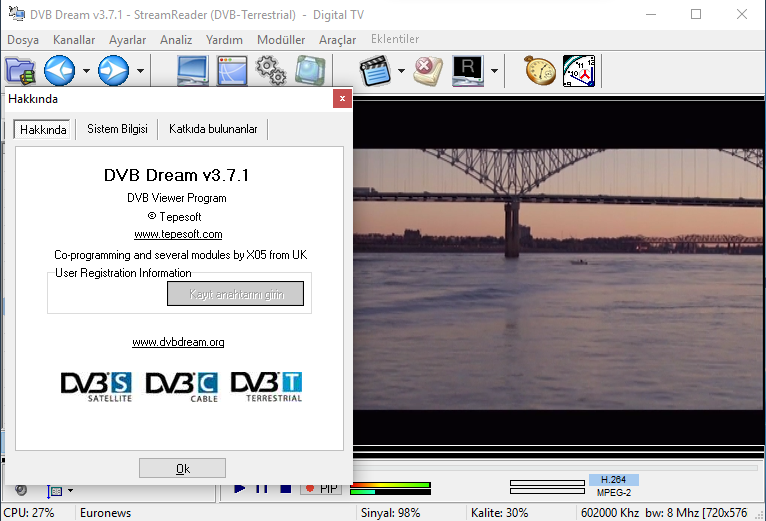Open the stopwatch timer icon

tap(540, 71)
